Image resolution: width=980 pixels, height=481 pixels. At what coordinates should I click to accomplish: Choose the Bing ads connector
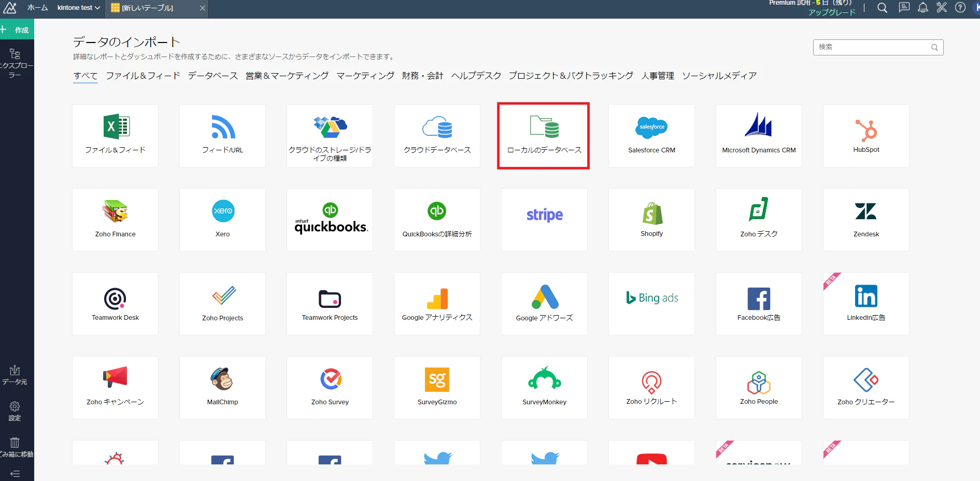[651, 304]
